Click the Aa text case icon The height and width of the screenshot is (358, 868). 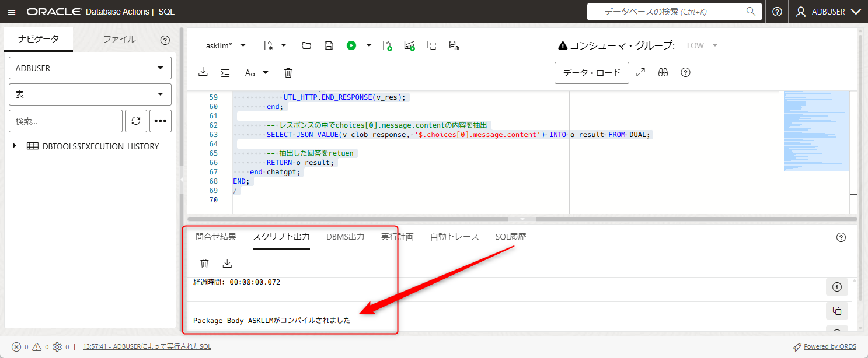click(x=250, y=73)
